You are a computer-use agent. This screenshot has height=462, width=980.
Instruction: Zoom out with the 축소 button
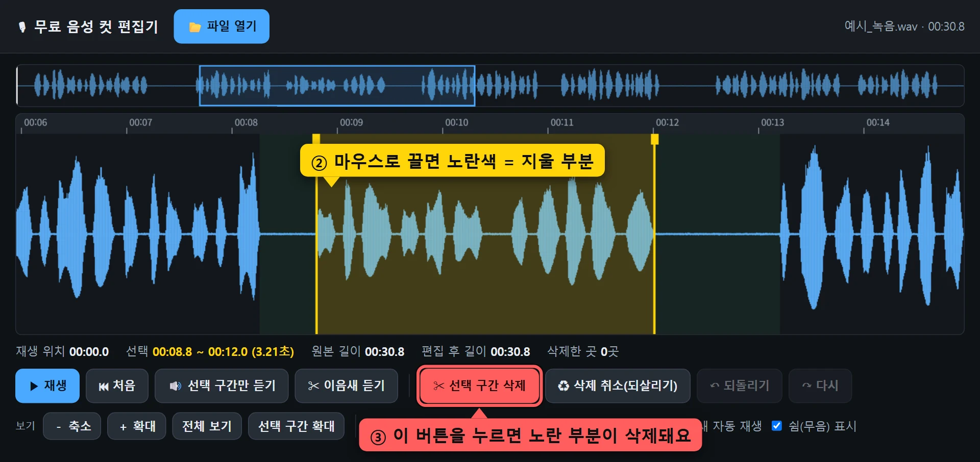click(x=72, y=426)
